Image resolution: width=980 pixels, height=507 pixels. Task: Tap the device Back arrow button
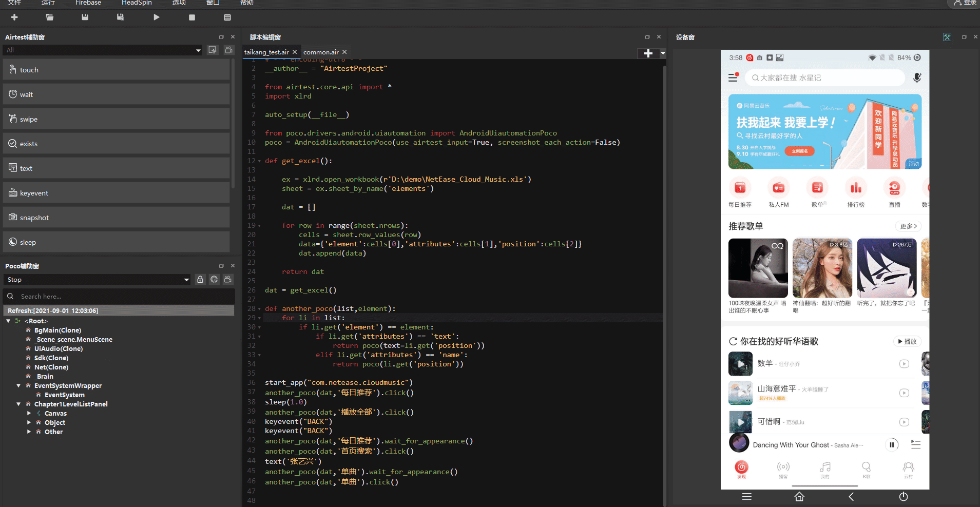[851, 496]
